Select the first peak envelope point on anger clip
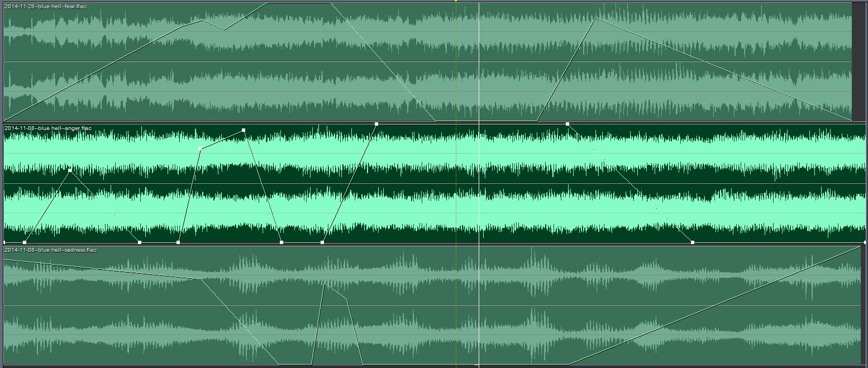The height and width of the screenshot is (368, 868). [70, 170]
